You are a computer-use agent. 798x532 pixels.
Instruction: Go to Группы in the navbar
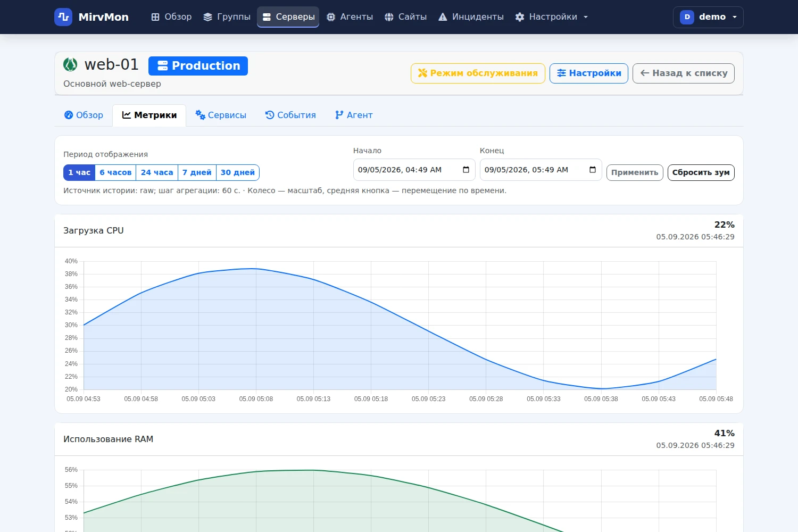(227, 17)
